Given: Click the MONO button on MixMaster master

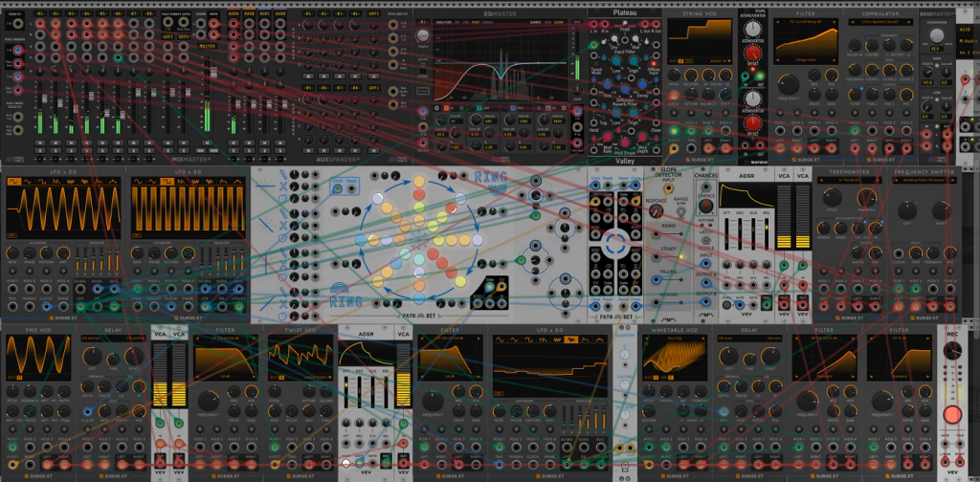Looking at the screenshot, I should (213, 151).
